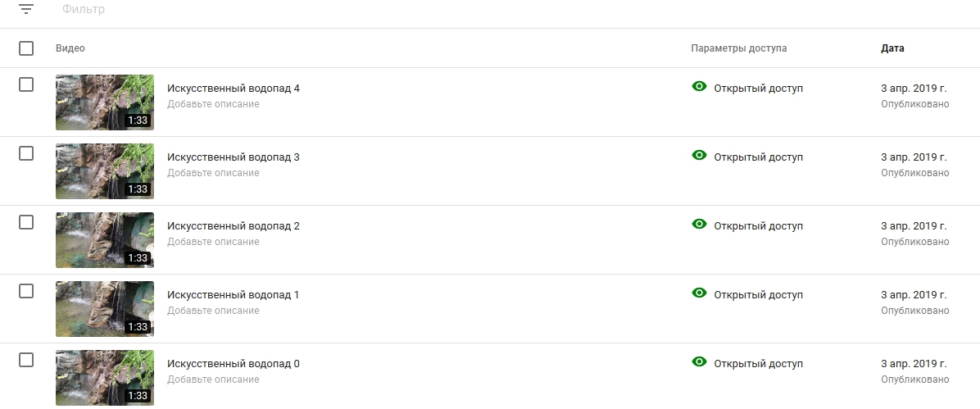Open thumbnail of Искусственный водопад 2

point(104,240)
